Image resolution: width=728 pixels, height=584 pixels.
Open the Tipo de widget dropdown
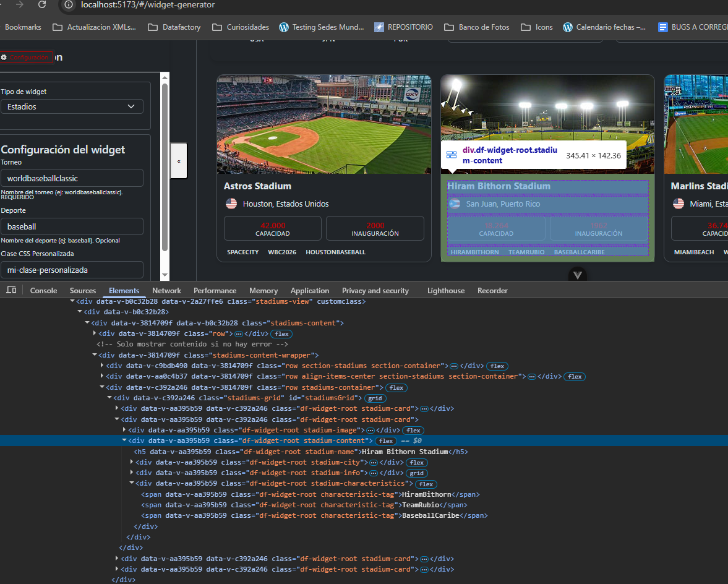coord(72,106)
